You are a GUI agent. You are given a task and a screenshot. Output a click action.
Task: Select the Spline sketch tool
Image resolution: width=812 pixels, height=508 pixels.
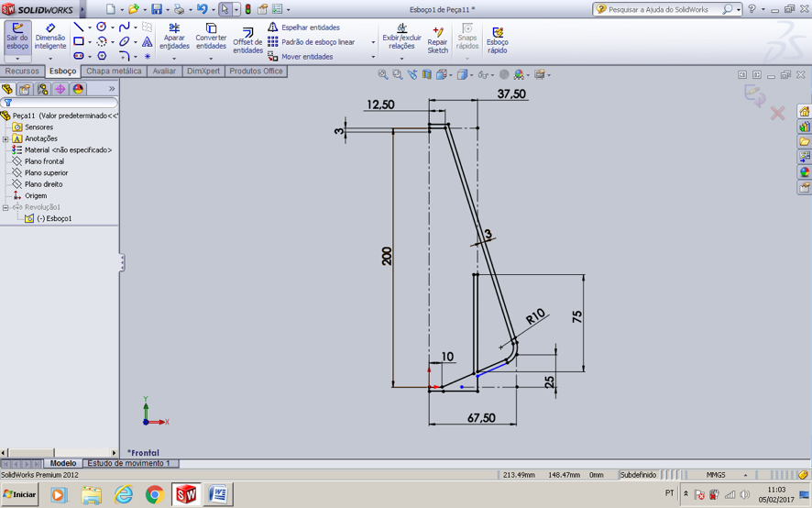click(125, 27)
